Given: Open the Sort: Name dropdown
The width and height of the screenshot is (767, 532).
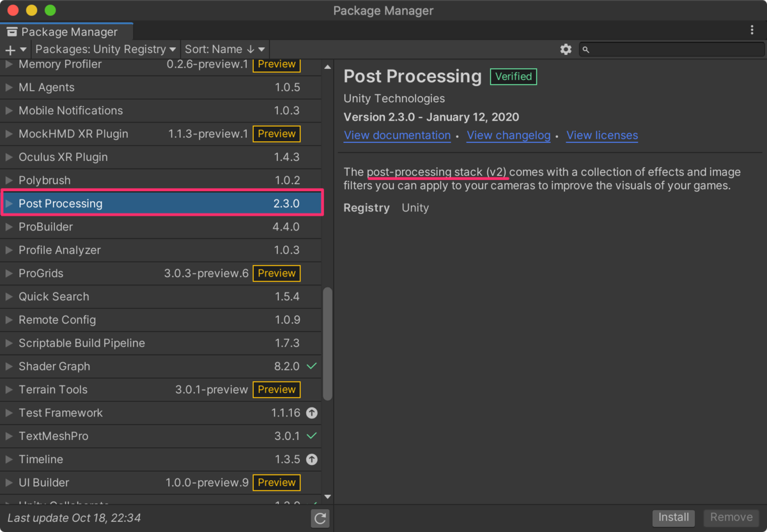Looking at the screenshot, I should click(225, 49).
